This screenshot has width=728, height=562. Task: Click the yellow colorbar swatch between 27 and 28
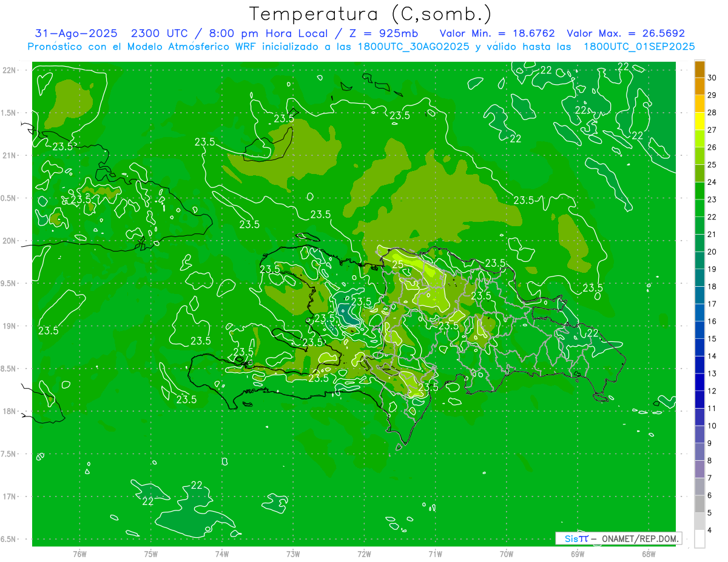(x=699, y=121)
